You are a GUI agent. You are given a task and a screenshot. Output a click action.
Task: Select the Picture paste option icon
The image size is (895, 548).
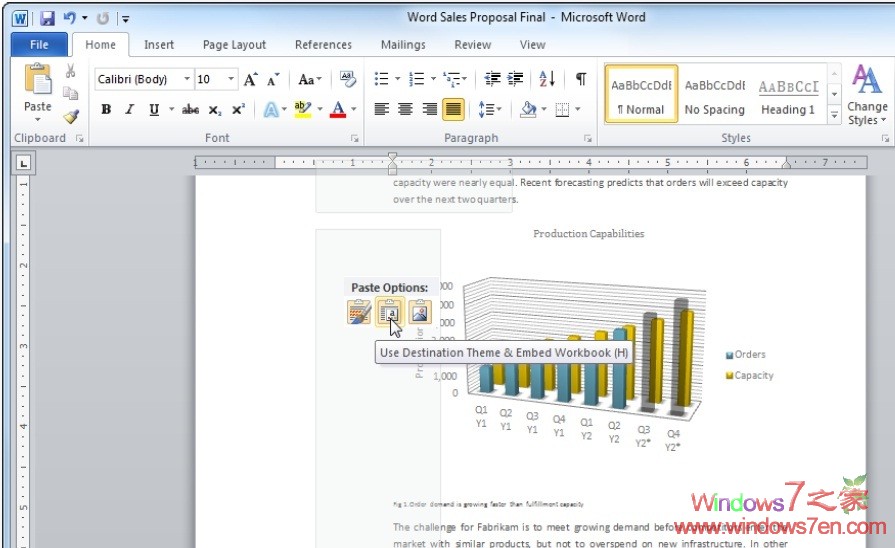tap(419, 313)
